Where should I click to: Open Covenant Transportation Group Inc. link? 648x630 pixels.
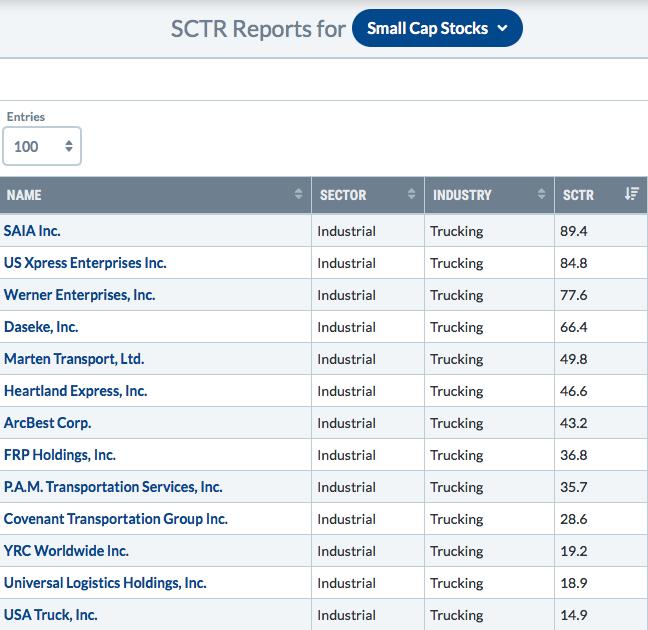pyautogui.click(x=116, y=518)
